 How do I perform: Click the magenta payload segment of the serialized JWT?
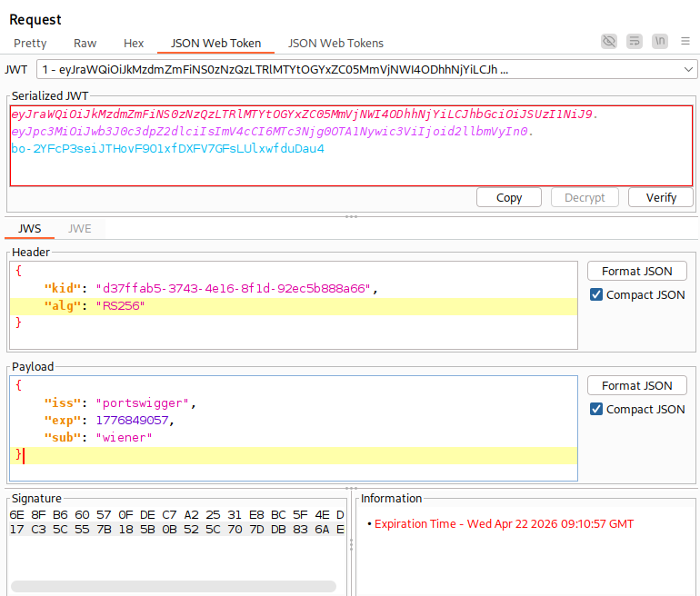[x=272, y=132]
